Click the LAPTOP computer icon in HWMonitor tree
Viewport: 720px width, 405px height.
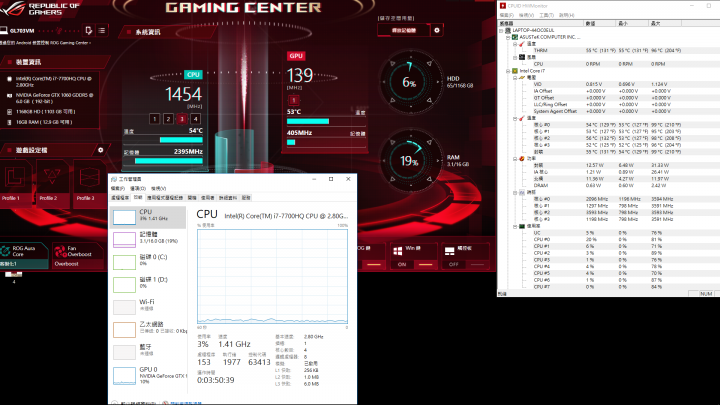(508, 30)
